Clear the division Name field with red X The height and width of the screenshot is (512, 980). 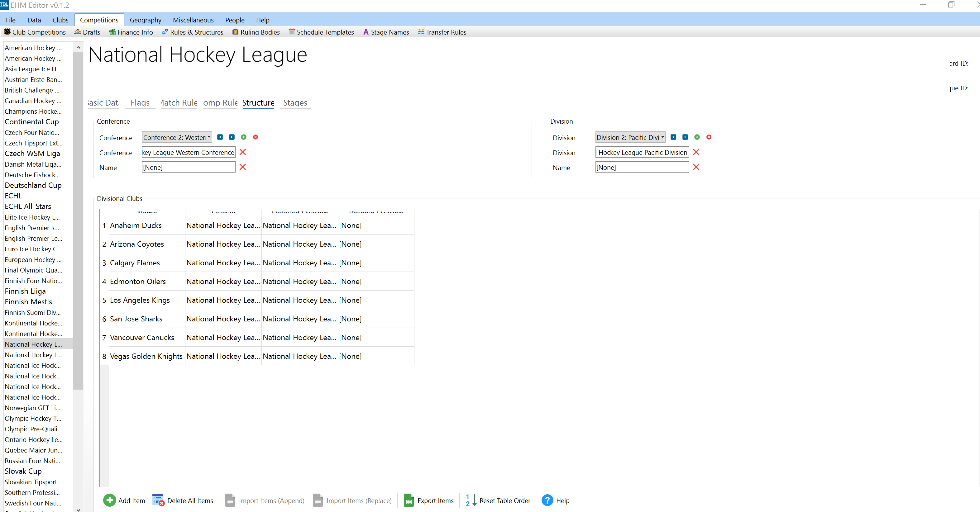click(x=696, y=167)
